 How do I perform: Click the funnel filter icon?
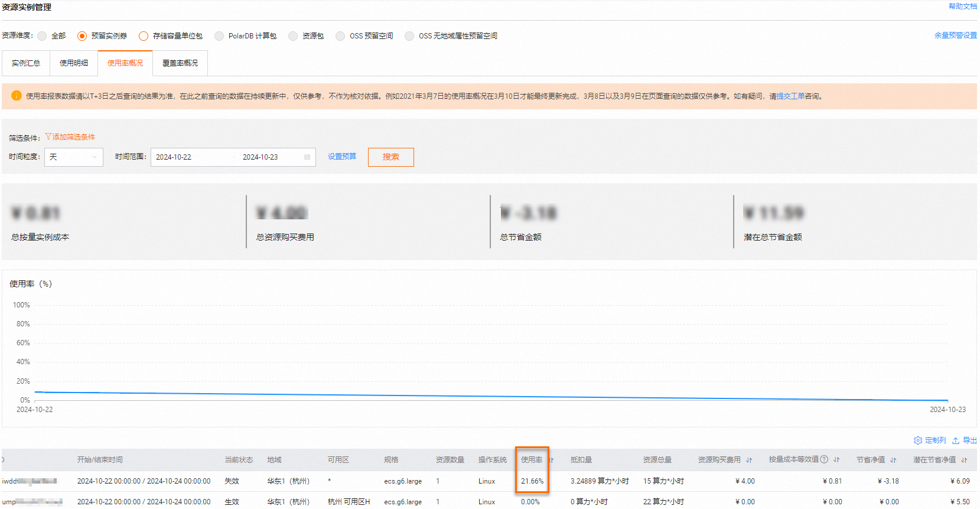pyautogui.click(x=48, y=137)
